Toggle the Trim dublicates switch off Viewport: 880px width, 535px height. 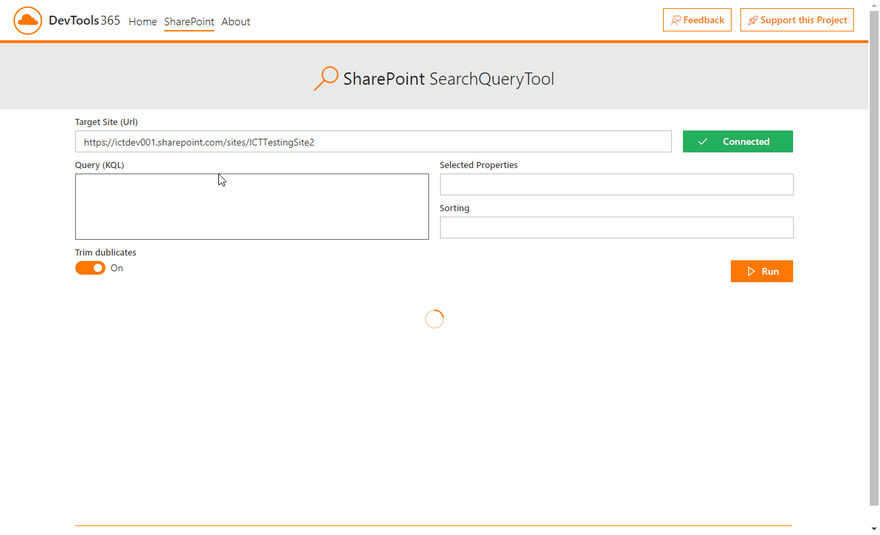coord(90,268)
